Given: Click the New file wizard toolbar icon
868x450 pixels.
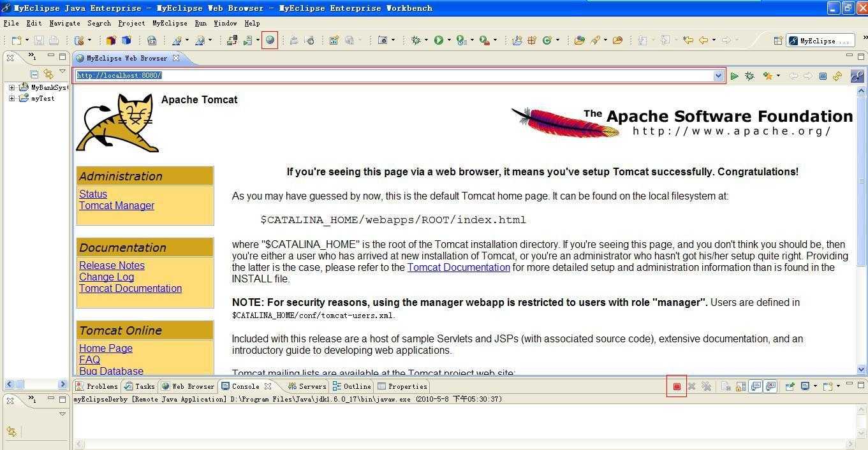Looking at the screenshot, I should coord(17,40).
